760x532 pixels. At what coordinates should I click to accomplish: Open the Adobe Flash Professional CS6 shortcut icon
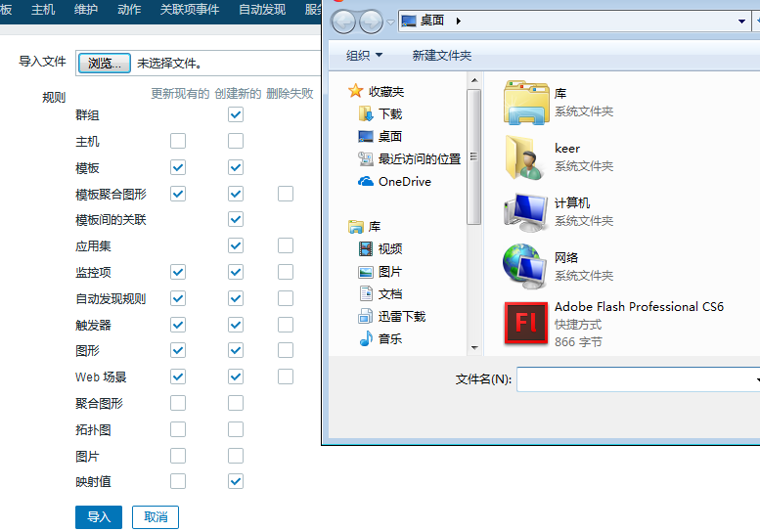click(x=525, y=323)
